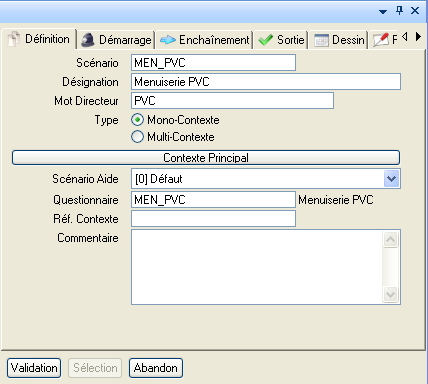Click the Réf. Contexte input field
The width and height of the screenshot is (428, 384).
coord(213,219)
